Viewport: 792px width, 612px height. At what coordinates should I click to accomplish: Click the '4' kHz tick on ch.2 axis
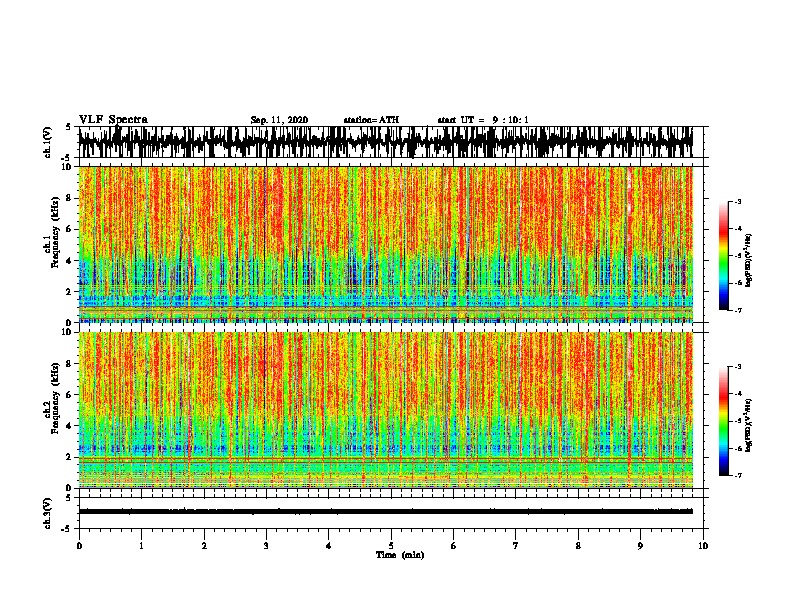[x=71, y=426]
